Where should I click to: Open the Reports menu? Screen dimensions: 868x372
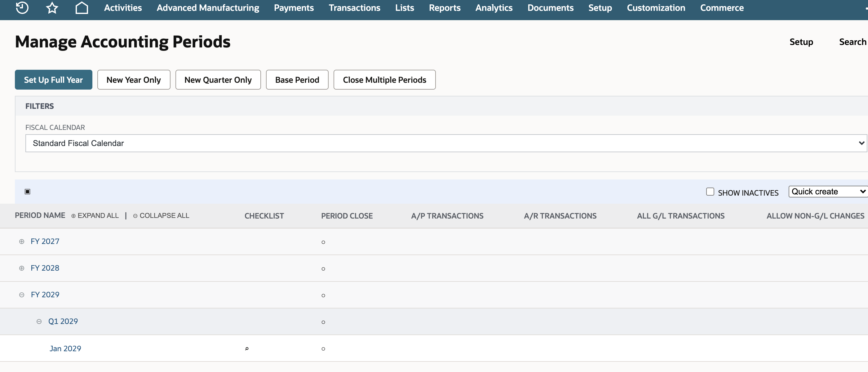point(445,7)
